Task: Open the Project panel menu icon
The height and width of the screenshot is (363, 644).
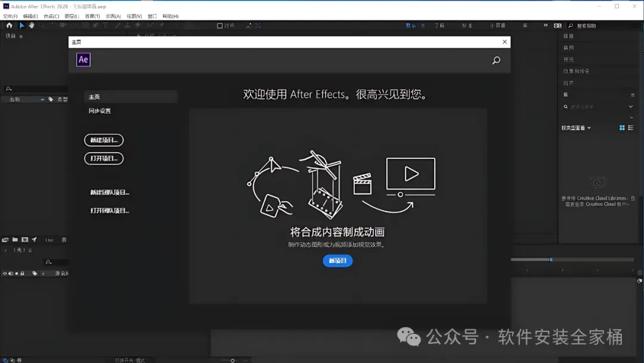Action: (21, 36)
